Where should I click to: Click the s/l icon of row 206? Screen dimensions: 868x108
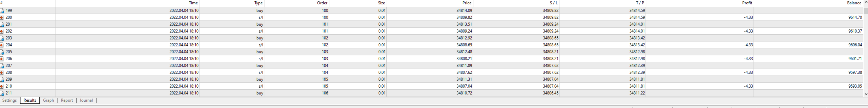2,59
